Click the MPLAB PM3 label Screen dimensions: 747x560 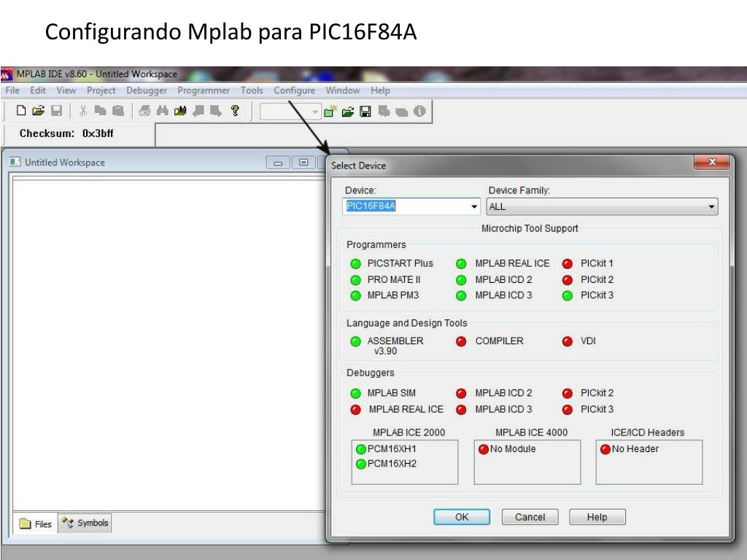tap(392, 296)
